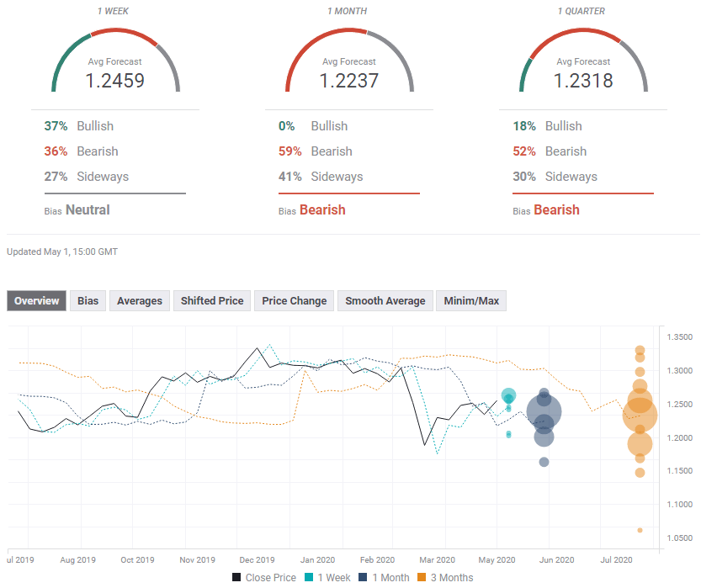717x588 pixels.
Task: Toggle Close Price legend swatch
Action: pyautogui.click(x=236, y=577)
